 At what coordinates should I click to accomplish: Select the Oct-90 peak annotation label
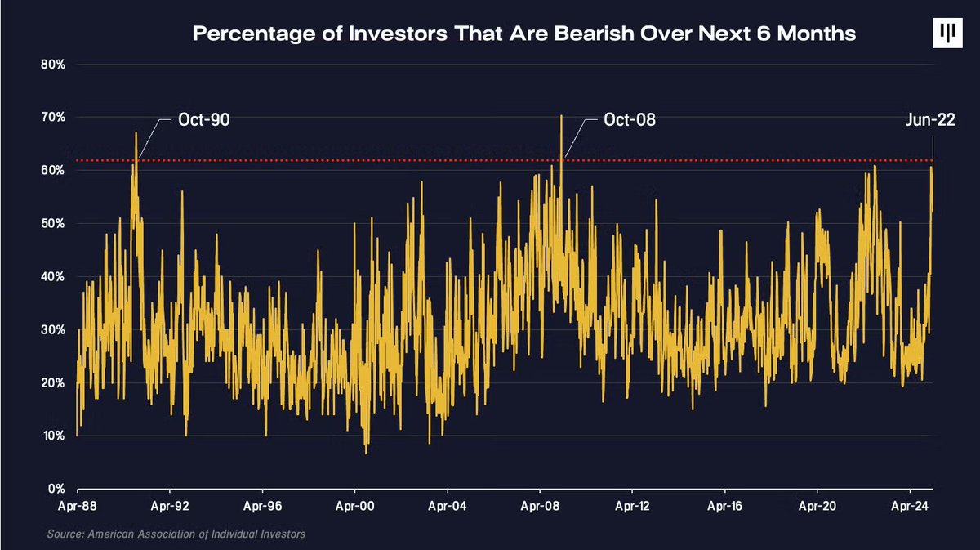[x=204, y=121]
